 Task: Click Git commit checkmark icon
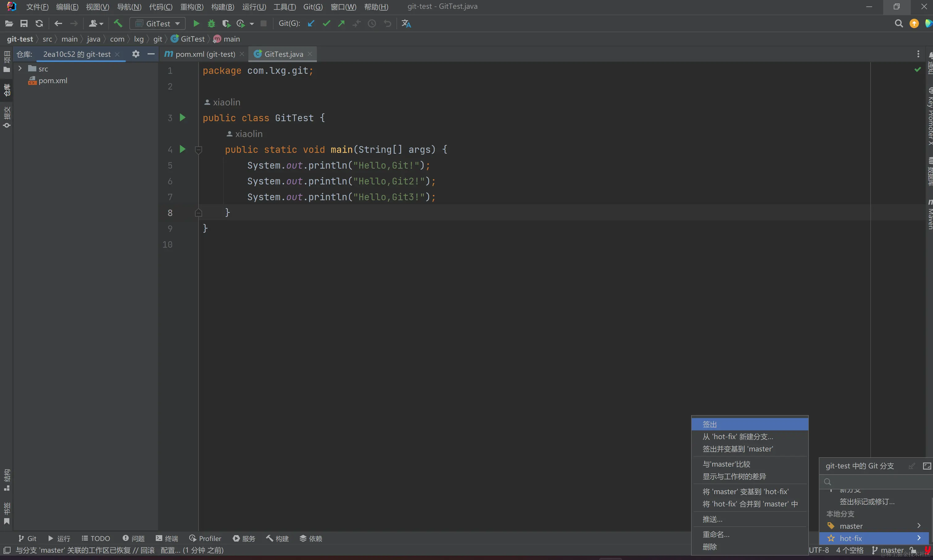coord(326,23)
